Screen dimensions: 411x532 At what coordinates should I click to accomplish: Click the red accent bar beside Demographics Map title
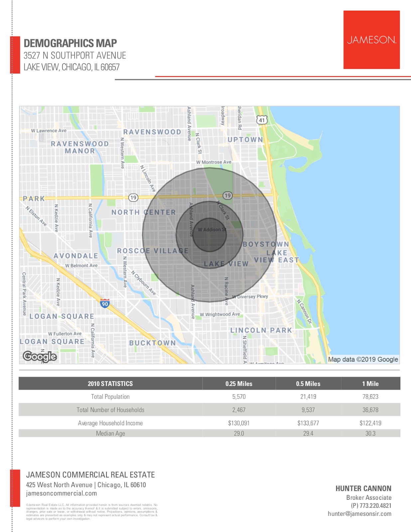click(x=15, y=55)
